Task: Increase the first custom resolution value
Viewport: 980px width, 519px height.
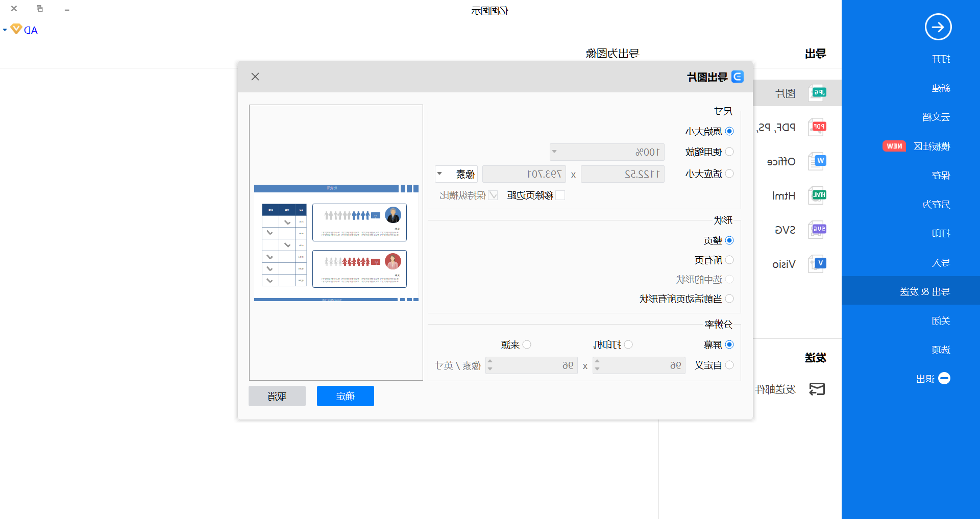Action: click(597, 362)
